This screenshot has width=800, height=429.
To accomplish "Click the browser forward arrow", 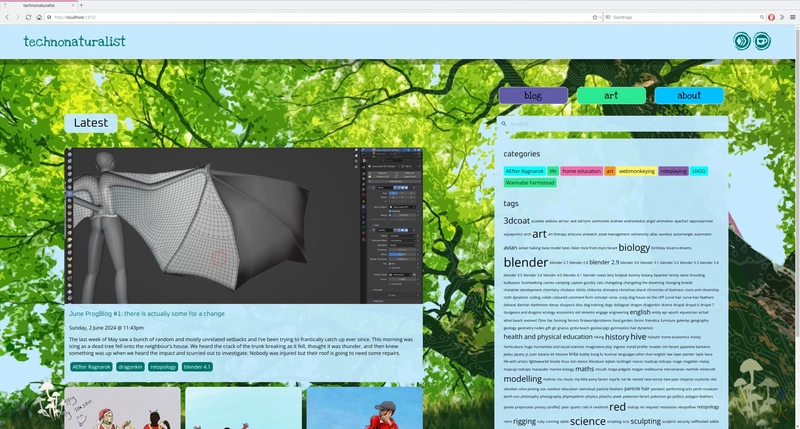I will (x=17, y=17).
